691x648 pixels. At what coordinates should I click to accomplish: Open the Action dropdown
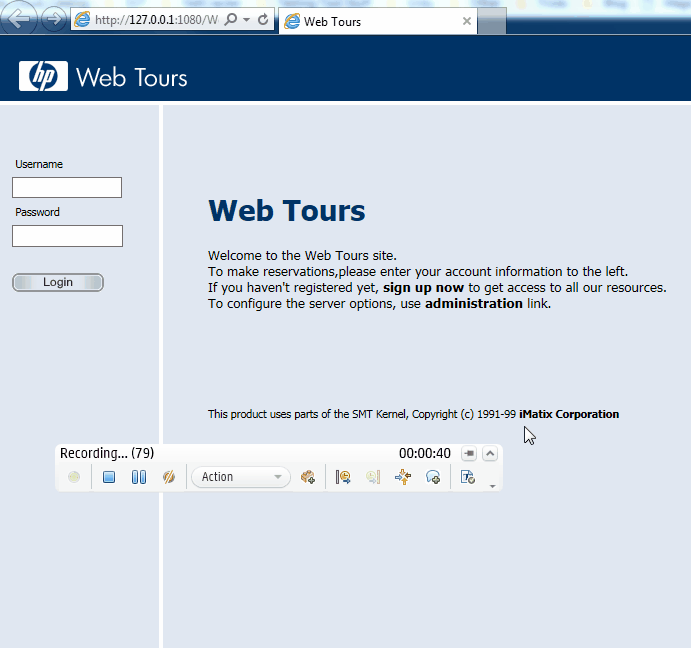241,477
